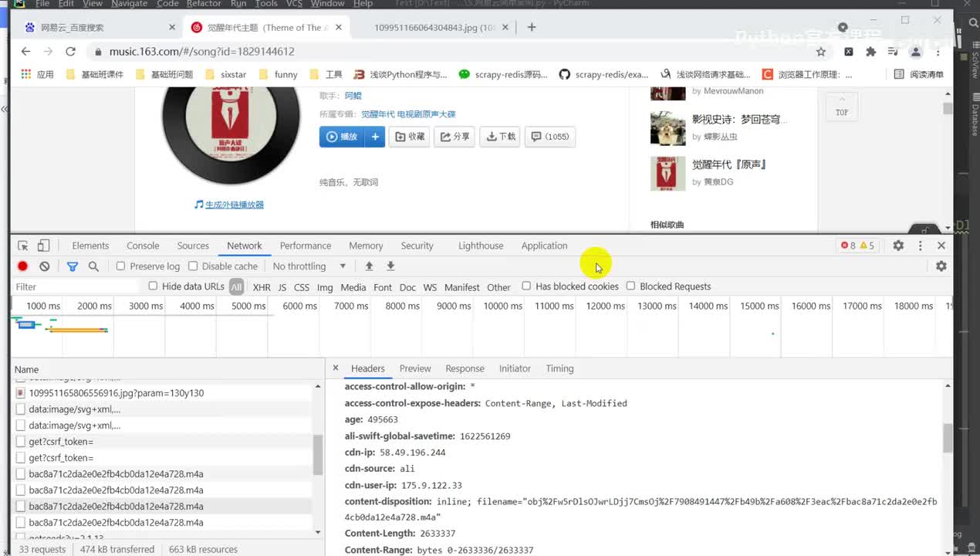Click the download (下载) button
980x556 pixels.
[x=501, y=137]
